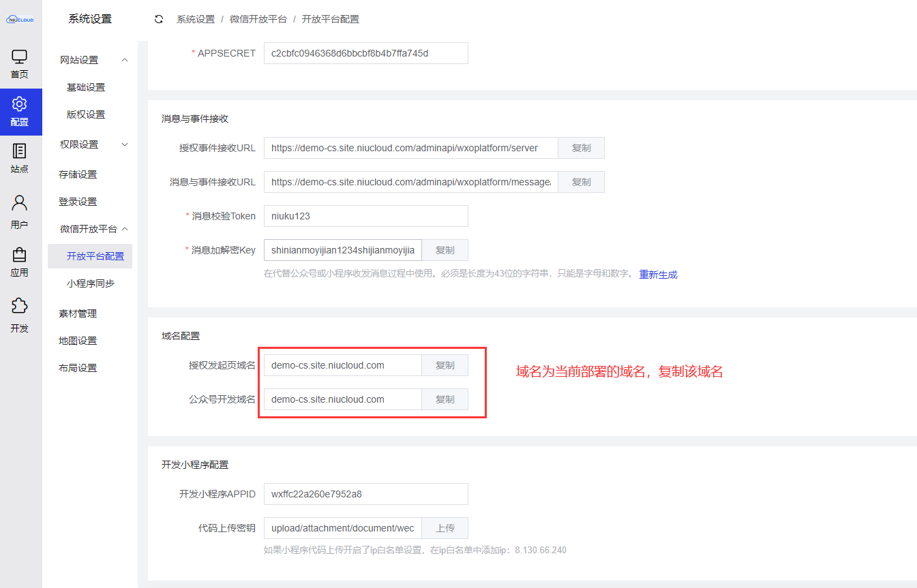Open 素材管理 menu item
Screen dimensions: 917x588
pos(78,313)
